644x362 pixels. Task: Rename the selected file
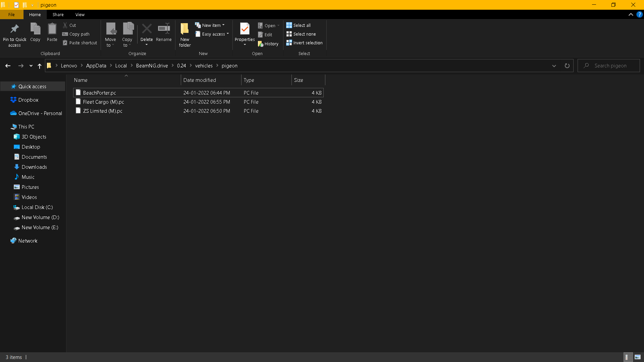pos(164,32)
